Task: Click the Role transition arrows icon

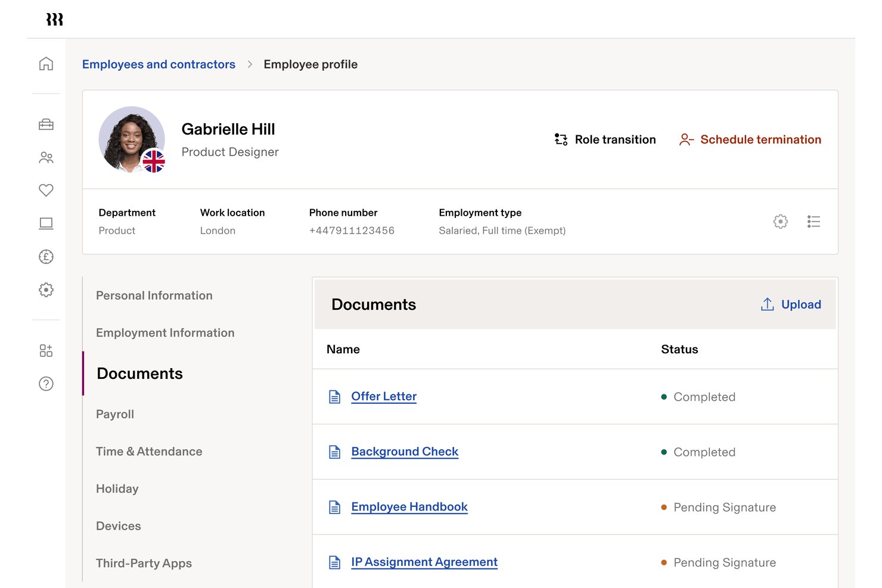Action: [561, 139]
